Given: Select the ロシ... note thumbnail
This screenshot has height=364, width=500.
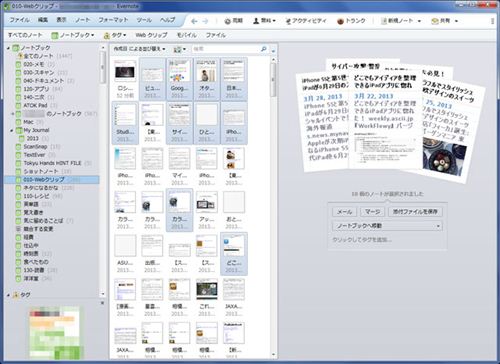Looking at the screenshot, I should (125, 79).
